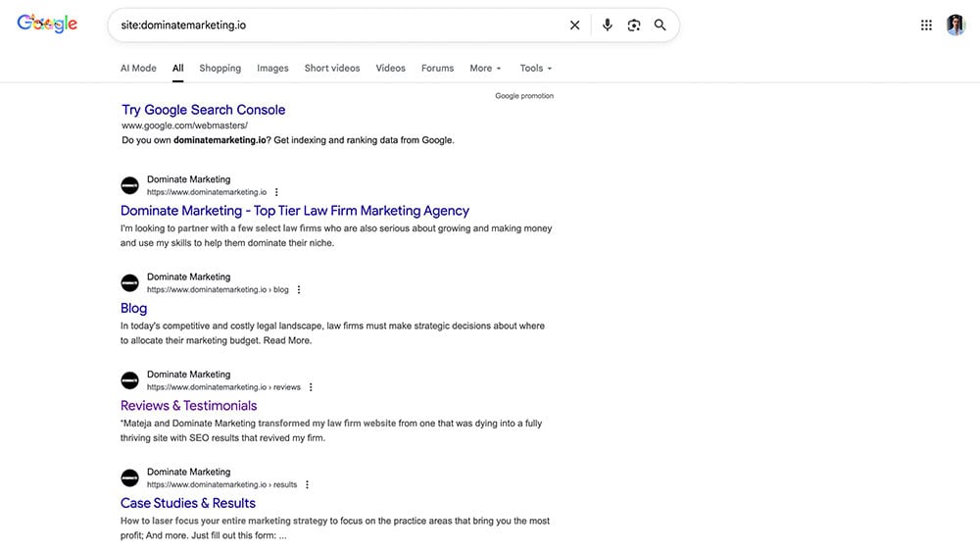980x552 pixels.
Task: Click the dominatemarketing.io › results URL breadcrumb
Action: click(221, 485)
